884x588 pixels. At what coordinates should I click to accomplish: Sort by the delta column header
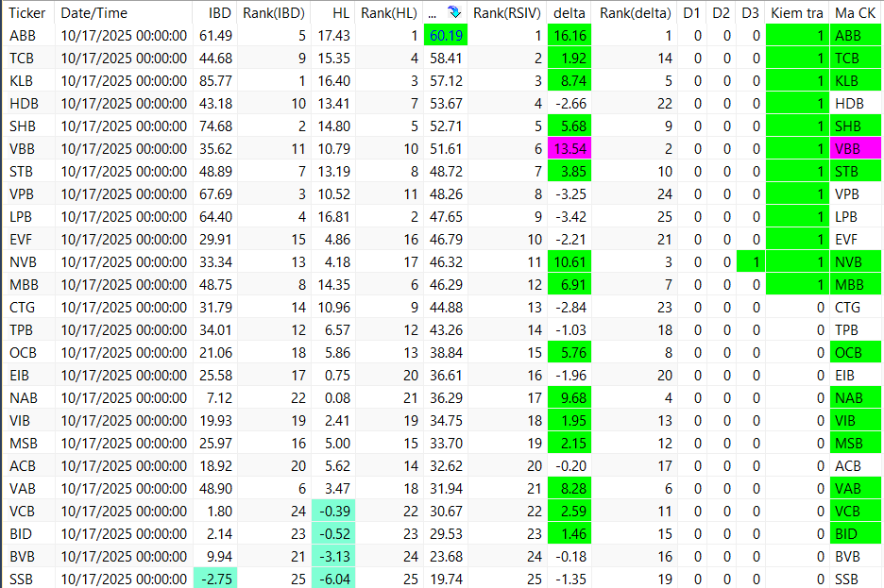click(569, 12)
